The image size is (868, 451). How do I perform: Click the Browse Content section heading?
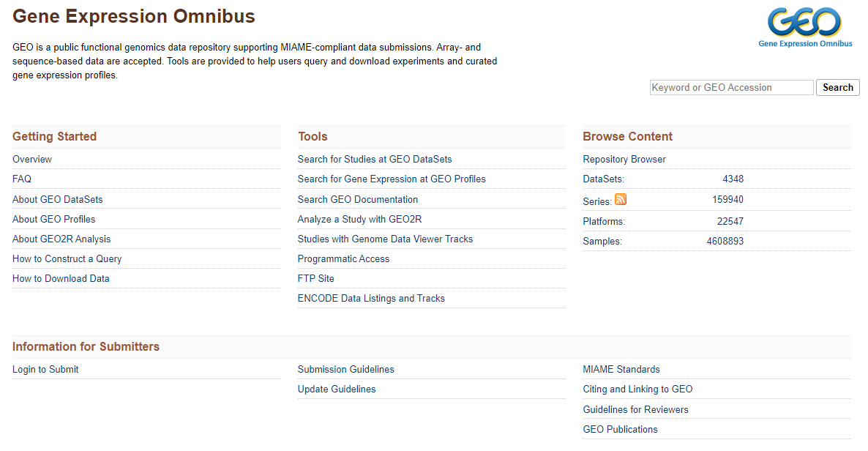pyautogui.click(x=627, y=137)
